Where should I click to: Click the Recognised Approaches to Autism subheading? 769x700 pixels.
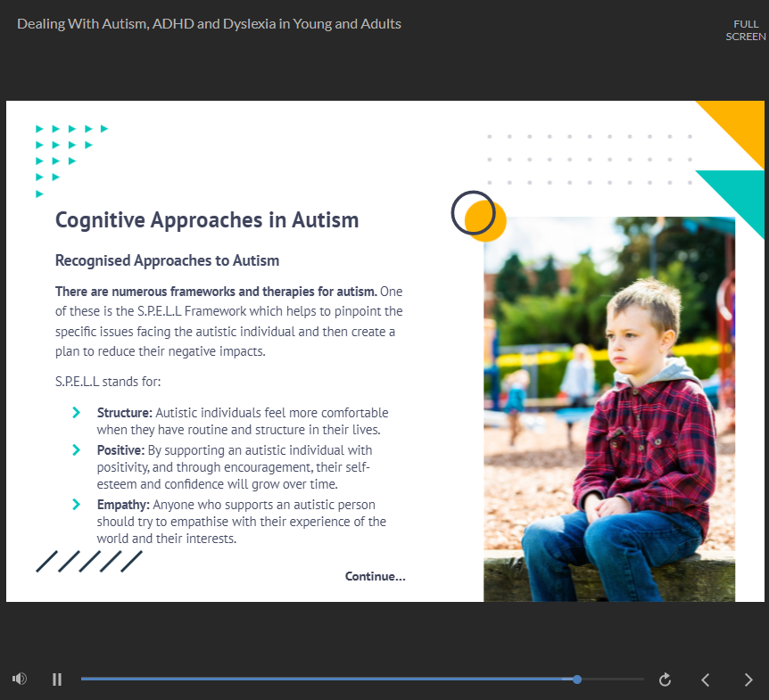(x=167, y=260)
